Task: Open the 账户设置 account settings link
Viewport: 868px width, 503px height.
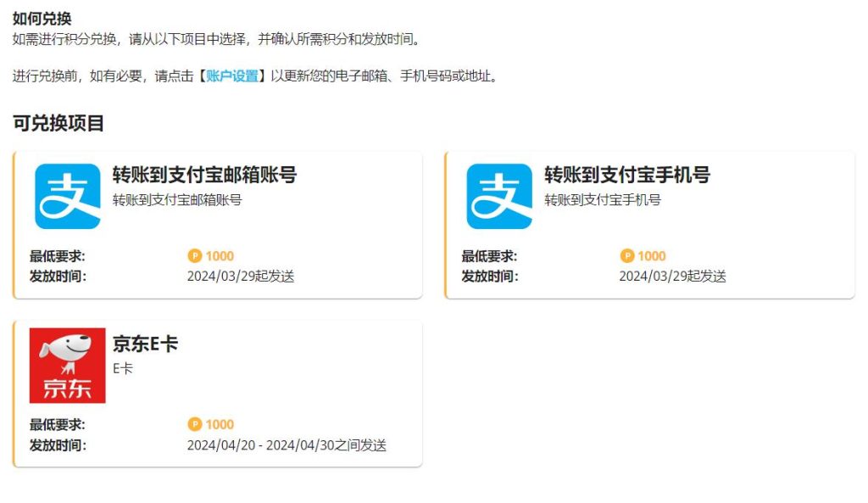Action: point(232,75)
